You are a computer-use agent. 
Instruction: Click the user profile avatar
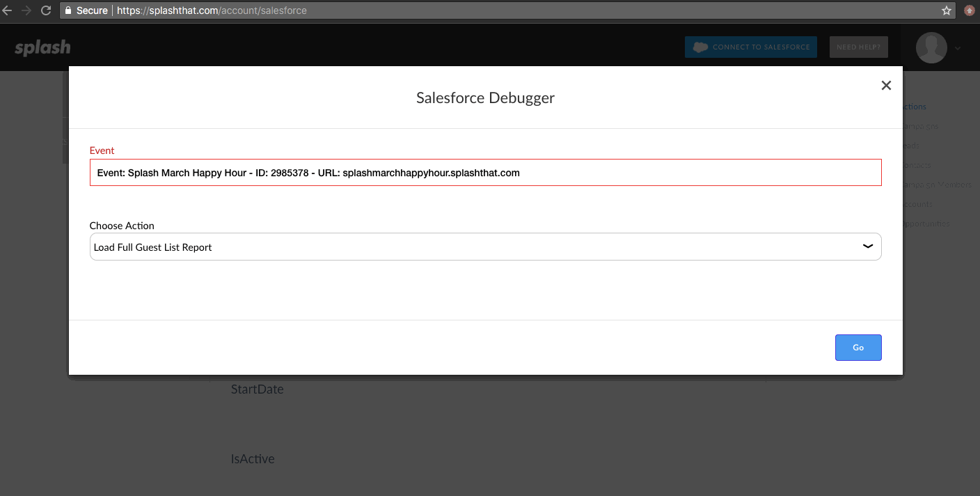[931, 47]
